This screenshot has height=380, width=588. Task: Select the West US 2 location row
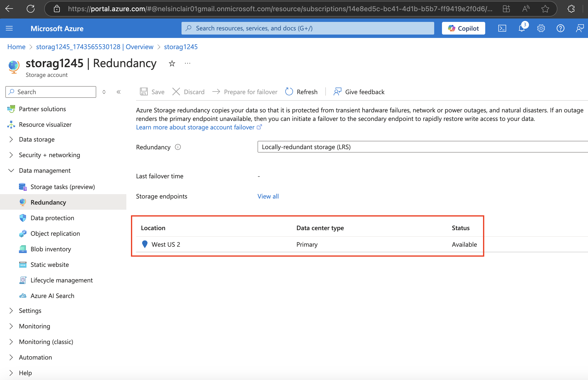(362, 244)
